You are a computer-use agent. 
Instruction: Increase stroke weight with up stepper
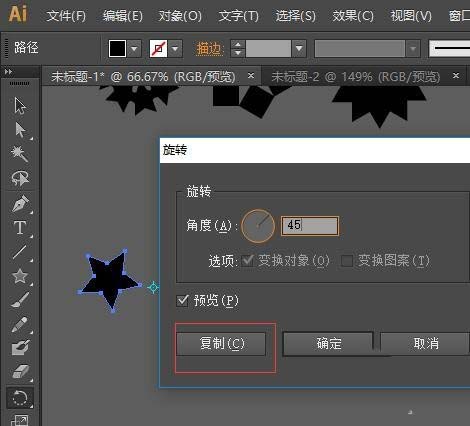point(238,44)
